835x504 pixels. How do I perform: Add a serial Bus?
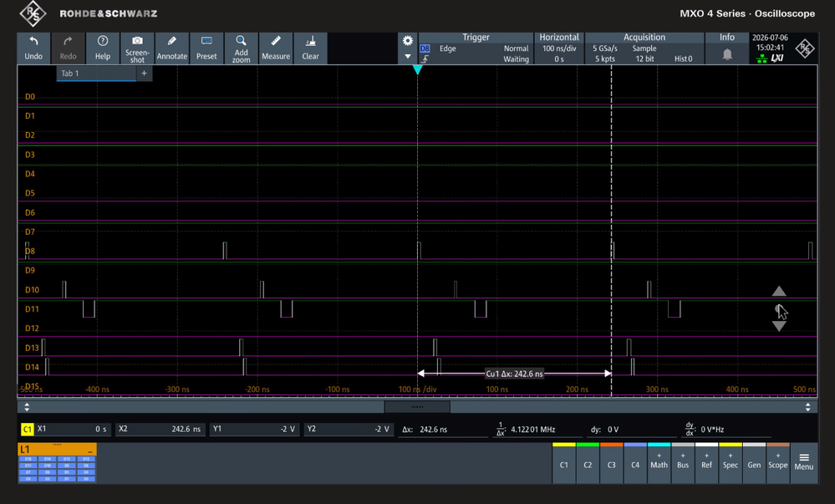[x=683, y=463]
